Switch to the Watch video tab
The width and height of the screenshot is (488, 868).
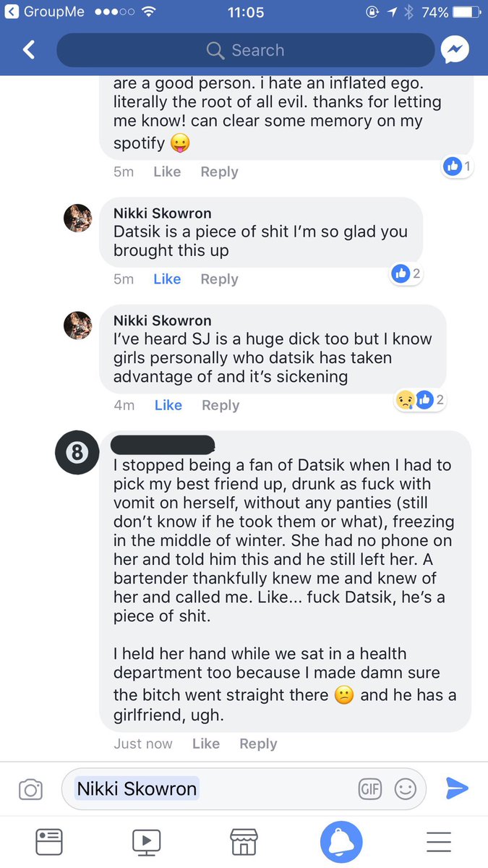pyautogui.click(x=146, y=842)
